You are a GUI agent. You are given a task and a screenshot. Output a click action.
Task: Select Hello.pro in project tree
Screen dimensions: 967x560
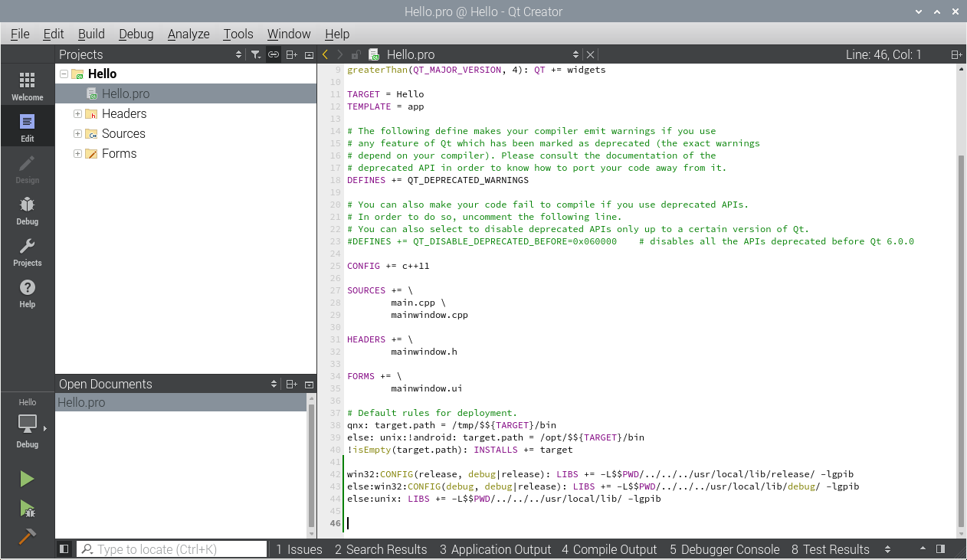pos(186,93)
